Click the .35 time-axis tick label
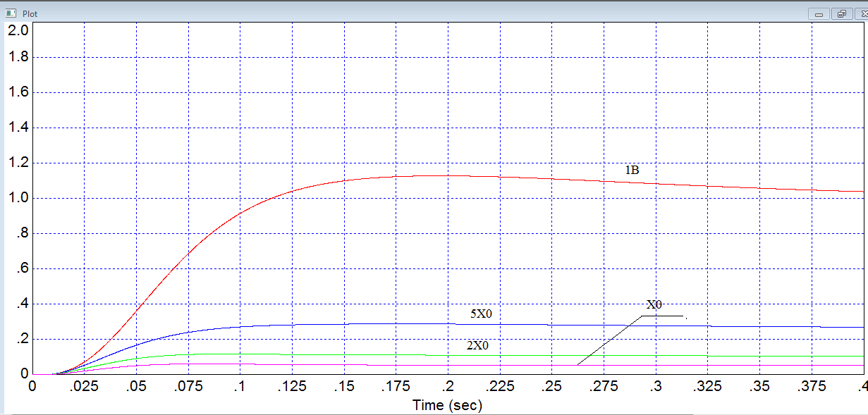This screenshot has height=415, width=868. [x=760, y=386]
